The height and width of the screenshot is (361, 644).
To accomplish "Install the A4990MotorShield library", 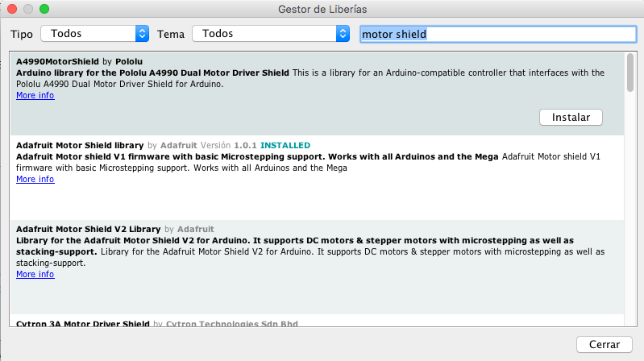I will (x=571, y=118).
